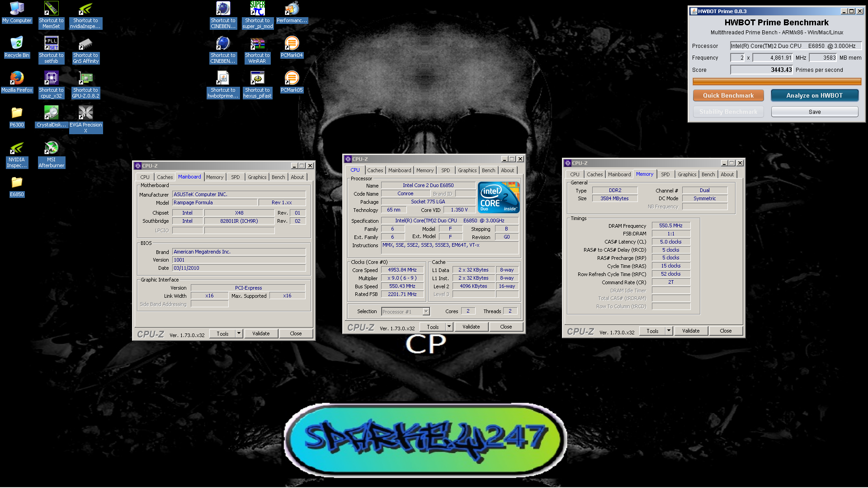
Task: Click the Rated FSB value 2201.71 MHz
Action: (402, 294)
